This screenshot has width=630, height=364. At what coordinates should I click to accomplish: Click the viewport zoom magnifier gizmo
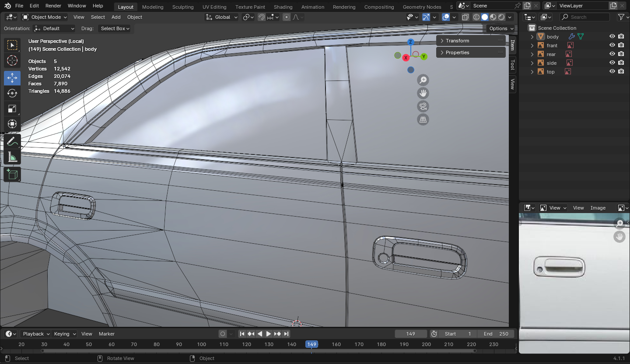[423, 80]
